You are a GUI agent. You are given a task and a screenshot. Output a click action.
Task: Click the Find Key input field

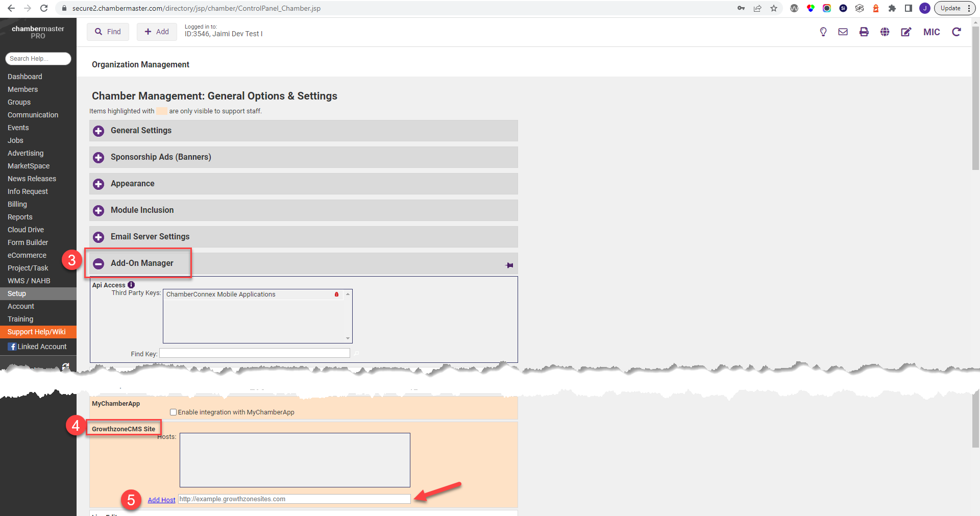(254, 353)
